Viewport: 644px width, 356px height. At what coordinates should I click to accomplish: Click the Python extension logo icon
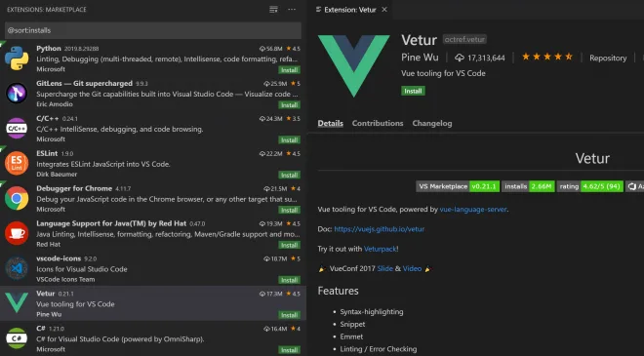tap(17, 59)
